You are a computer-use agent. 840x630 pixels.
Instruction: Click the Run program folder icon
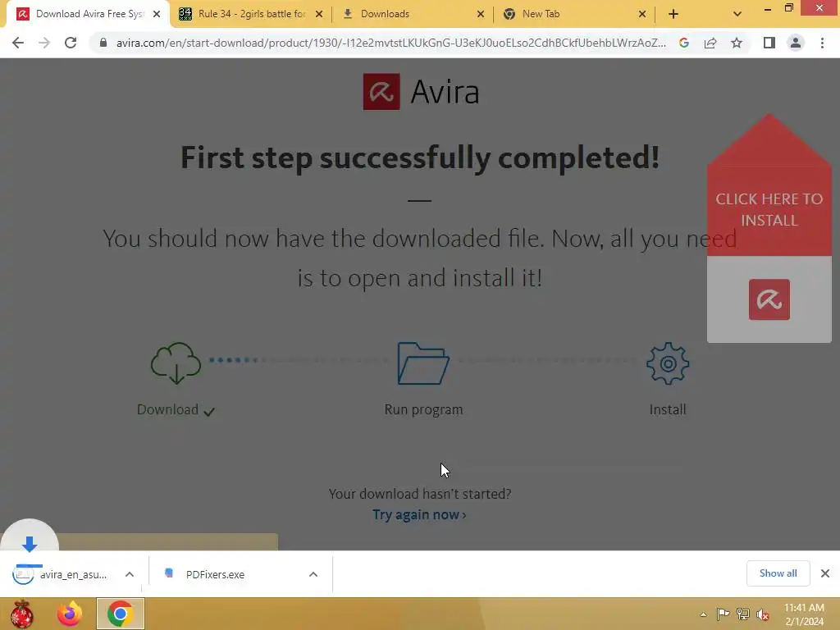423,363
